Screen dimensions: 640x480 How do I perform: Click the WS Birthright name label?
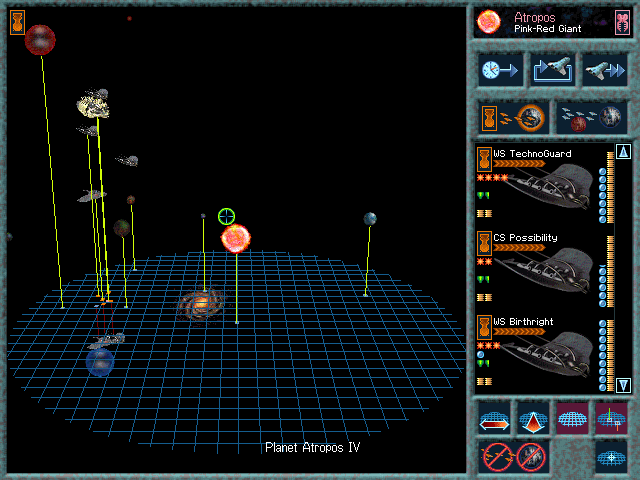[523, 322]
